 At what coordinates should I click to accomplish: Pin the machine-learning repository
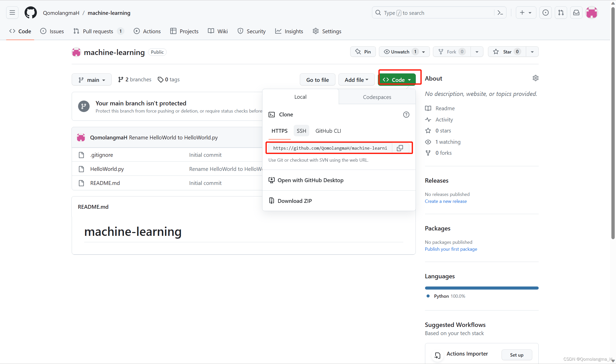[363, 51]
